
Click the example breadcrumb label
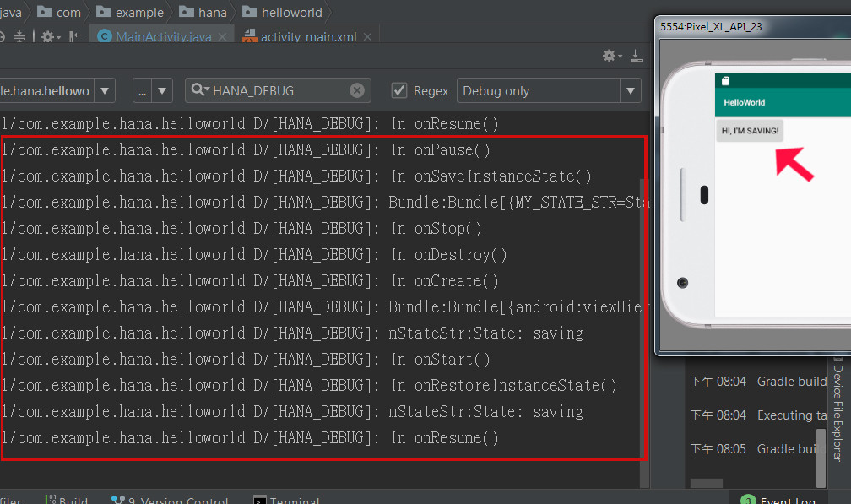(x=139, y=12)
